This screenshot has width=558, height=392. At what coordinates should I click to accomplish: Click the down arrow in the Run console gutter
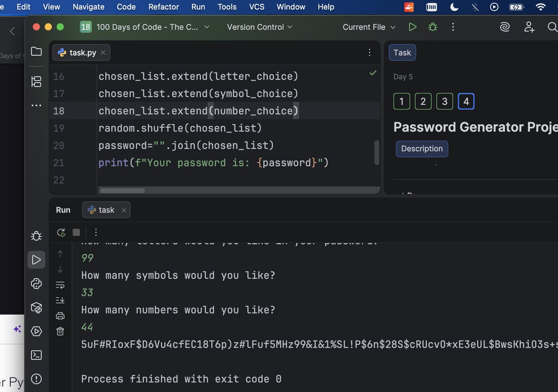tap(60, 269)
